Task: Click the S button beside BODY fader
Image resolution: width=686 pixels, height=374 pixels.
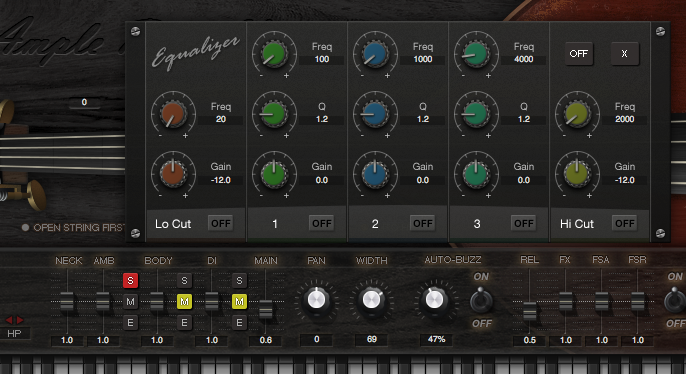Action: 185,280
